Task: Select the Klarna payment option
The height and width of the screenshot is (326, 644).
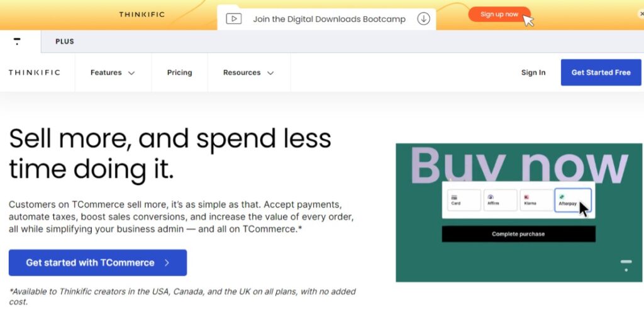Action: (x=537, y=200)
